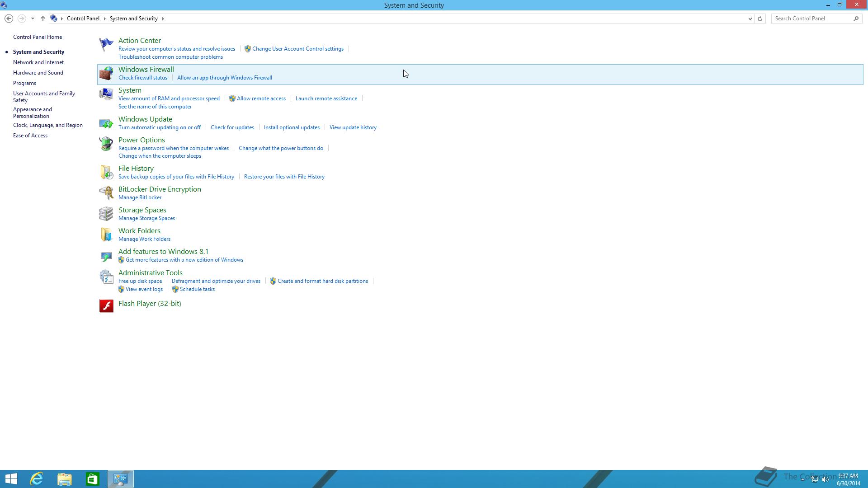Image resolution: width=868 pixels, height=488 pixels.
Task: Click Allow an app through Windows Firewall
Action: [x=225, y=78]
